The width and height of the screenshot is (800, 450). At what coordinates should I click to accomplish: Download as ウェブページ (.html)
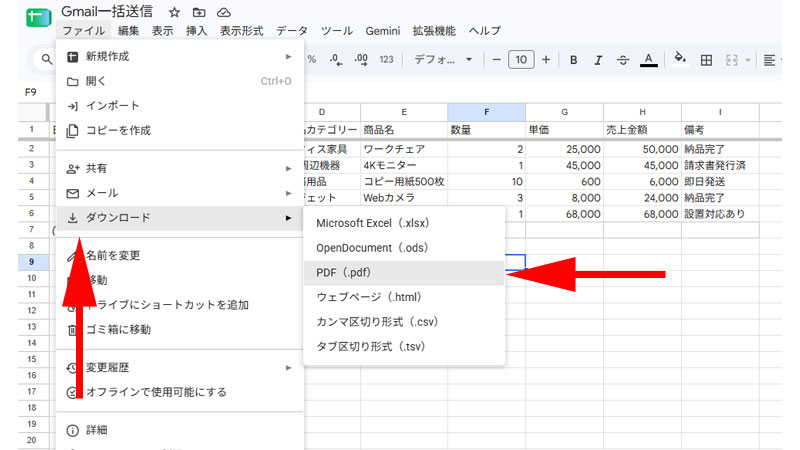(x=404, y=297)
